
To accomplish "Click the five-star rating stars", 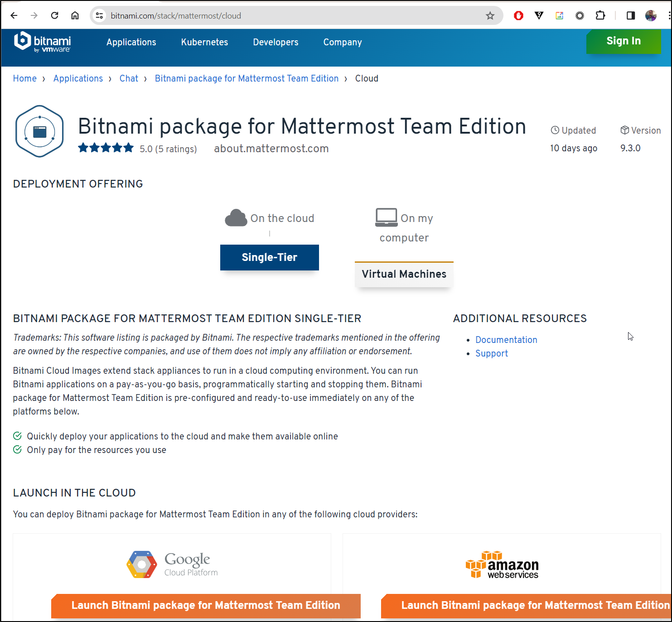I will pos(106,148).
